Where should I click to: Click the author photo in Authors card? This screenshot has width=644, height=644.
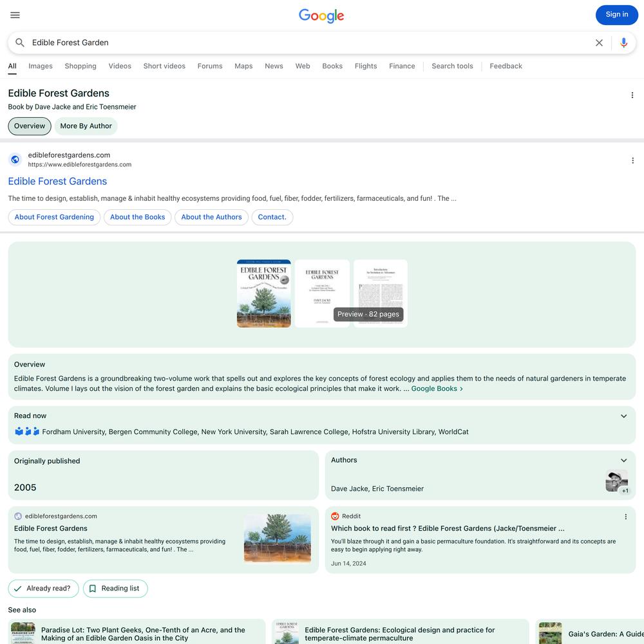[x=616, y=481]
